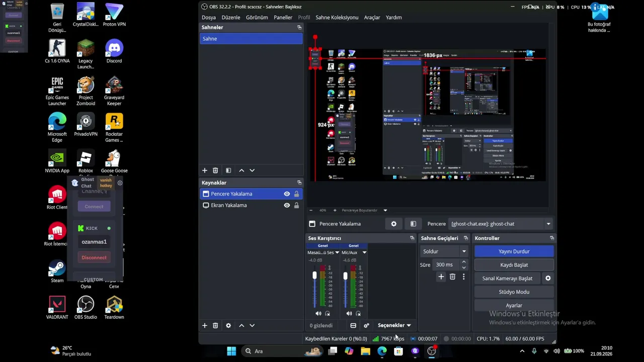This screenshot has width=644, height=362.
Task: Open source properties gear in Kaynaklar footer
Action: click(x=228, y=325)
